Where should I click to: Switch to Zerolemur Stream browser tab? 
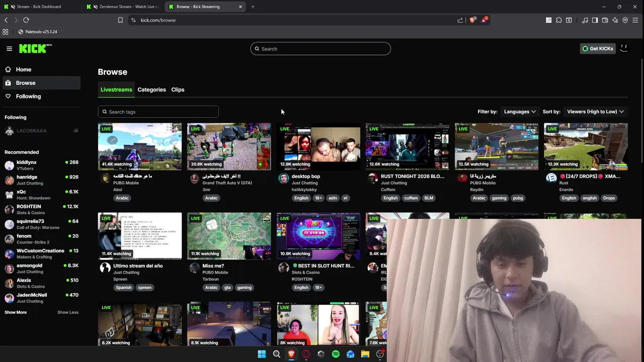pyautogui.click(x=122, y=7)
